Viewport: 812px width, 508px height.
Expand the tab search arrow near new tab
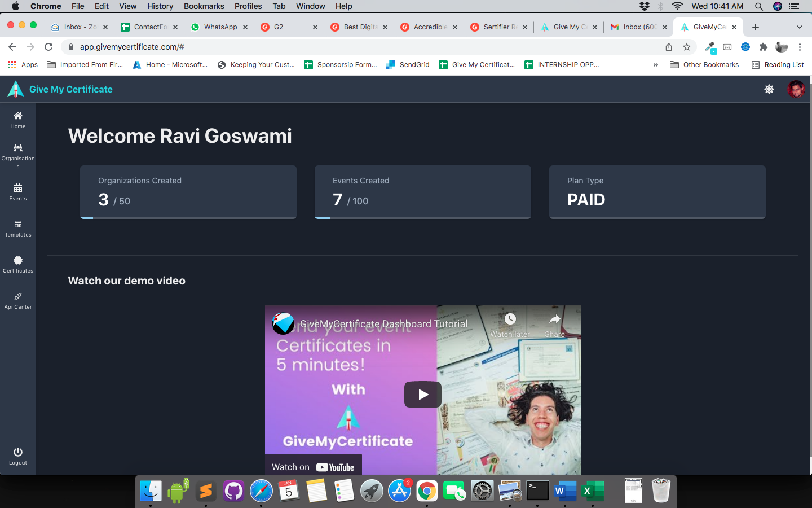[x=800, y=27]
